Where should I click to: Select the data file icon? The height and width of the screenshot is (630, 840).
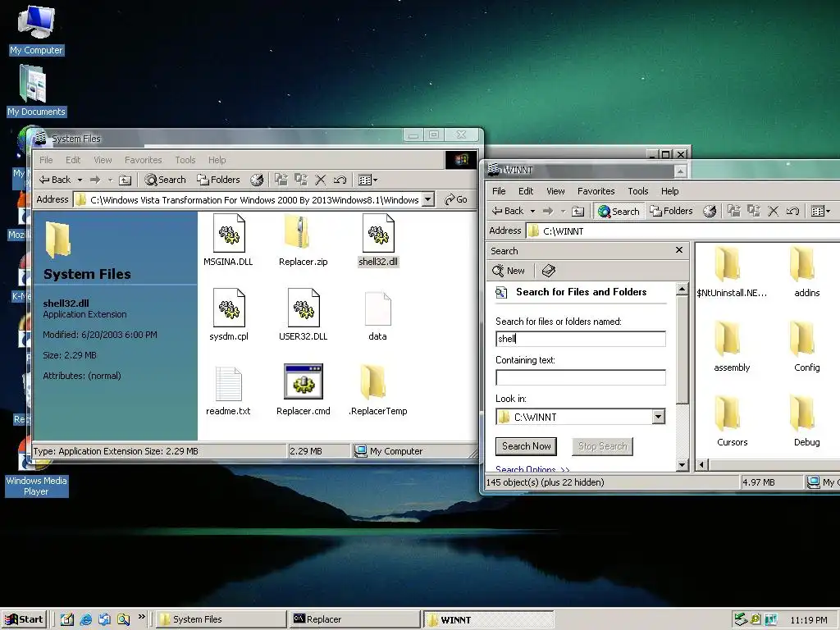[377, 308]
